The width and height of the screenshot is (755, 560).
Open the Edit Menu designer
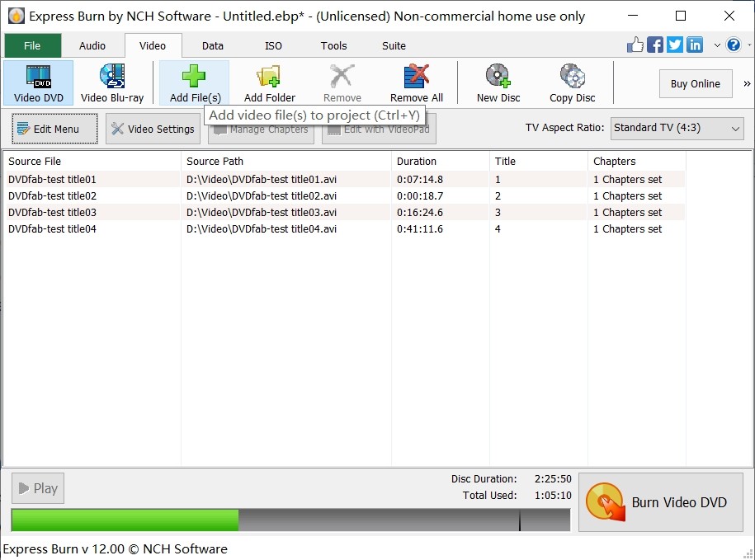pyautogui.click(x=53, y=129)
